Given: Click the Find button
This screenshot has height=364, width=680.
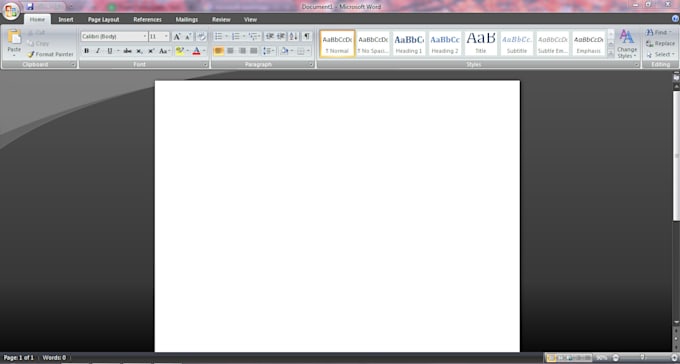Looking at the screenshot, I should pos(658,33).
